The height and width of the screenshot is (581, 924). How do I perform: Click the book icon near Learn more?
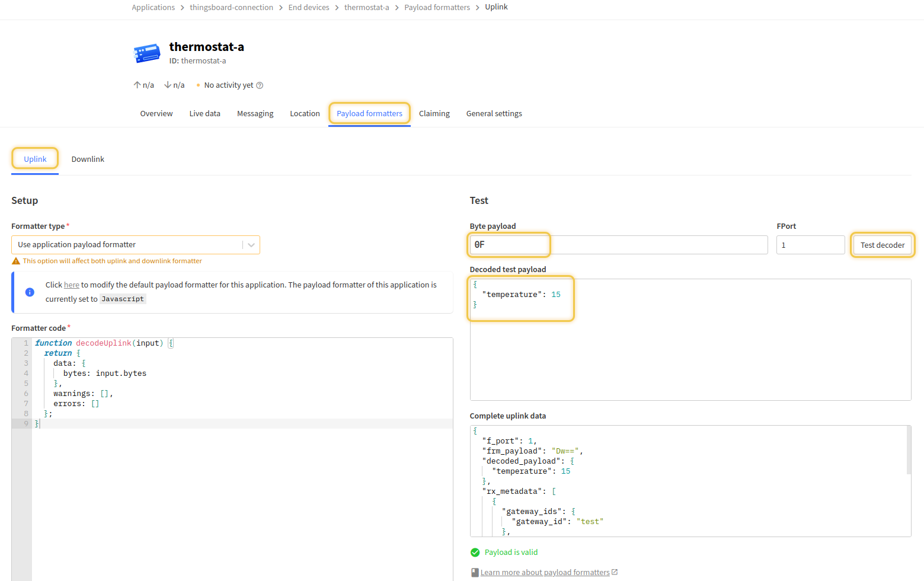point(475,573)
